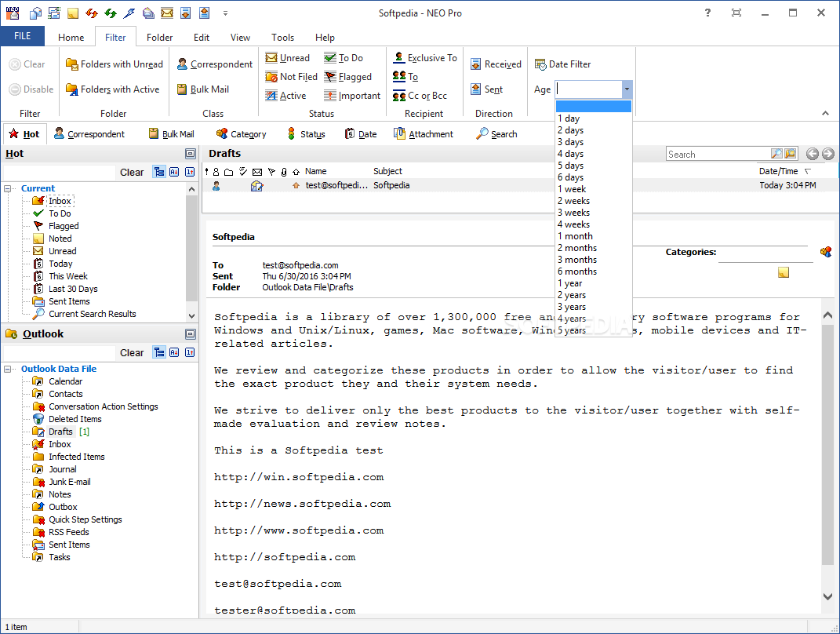Click the Bulk Mail class filter

[202, 89]
